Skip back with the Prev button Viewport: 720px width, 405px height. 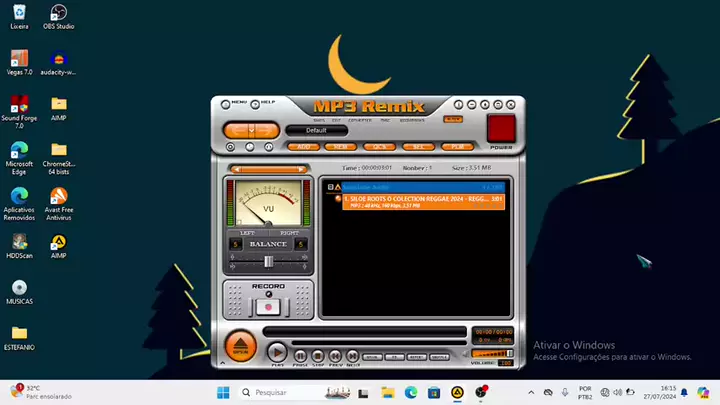334,353
